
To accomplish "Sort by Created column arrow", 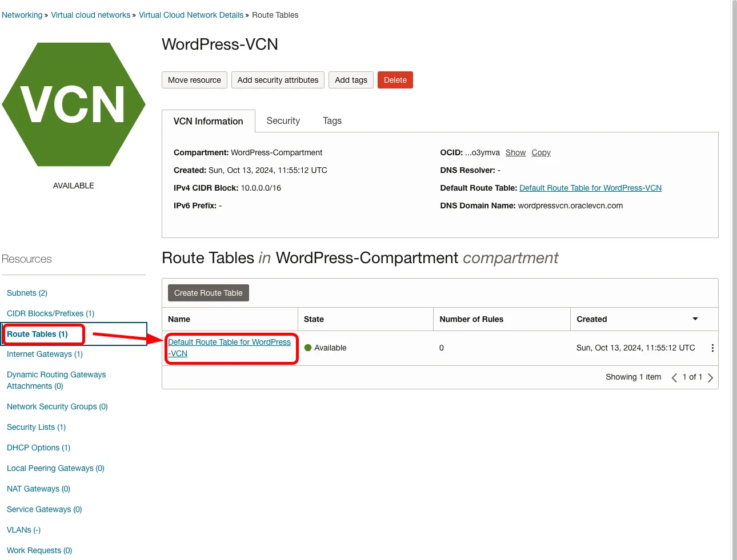I will 695,319.
